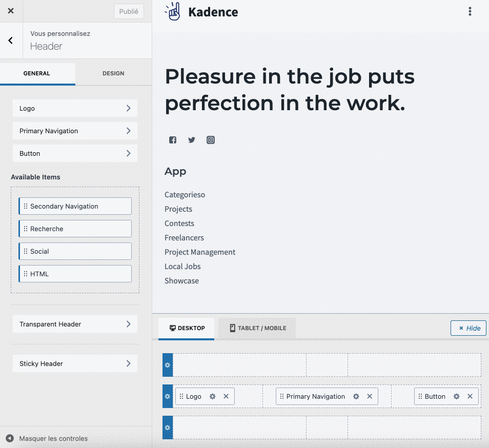Click the Publié button

tap(129, 11)
